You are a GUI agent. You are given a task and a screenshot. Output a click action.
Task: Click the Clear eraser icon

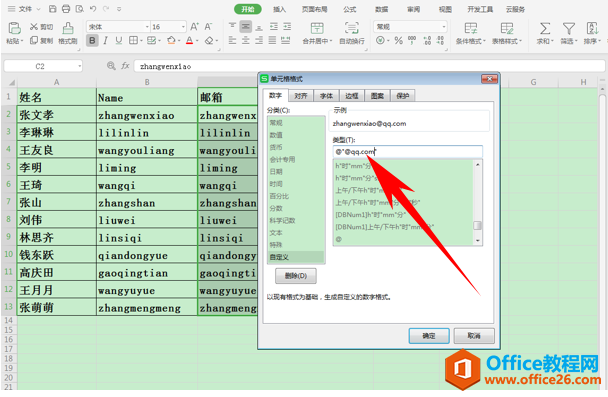point(209,40)
